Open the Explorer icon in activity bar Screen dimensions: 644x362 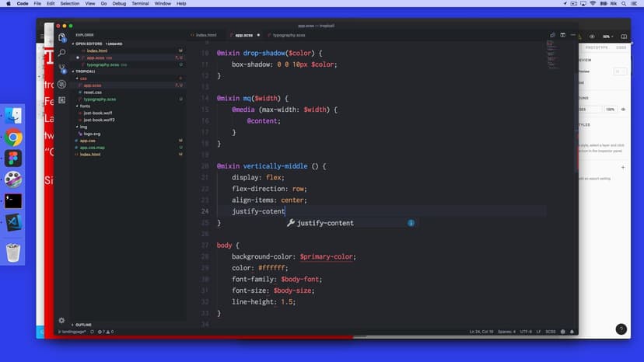point(61,37)
